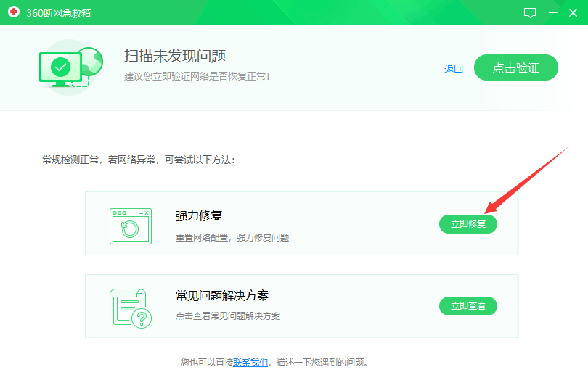588x388 pixels.
Task: Click the computer with checkmark status icon
Action: click(x=71, y=67)
